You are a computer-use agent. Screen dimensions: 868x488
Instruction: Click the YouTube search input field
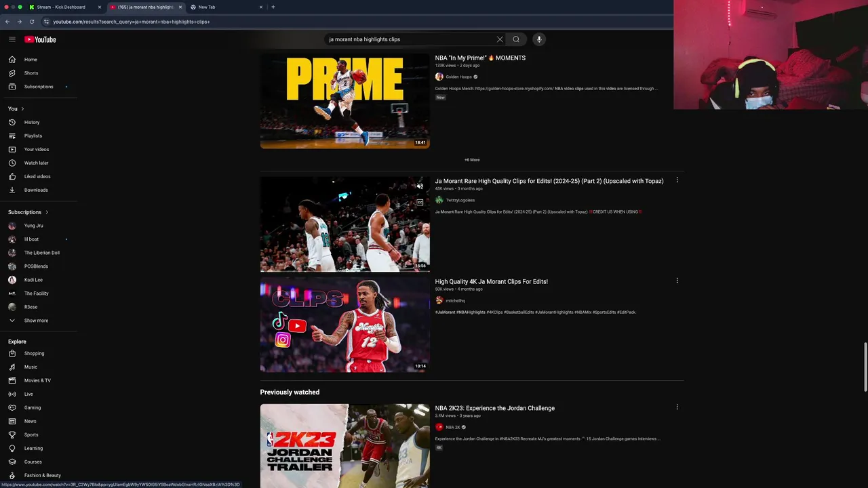click(410, 39)
